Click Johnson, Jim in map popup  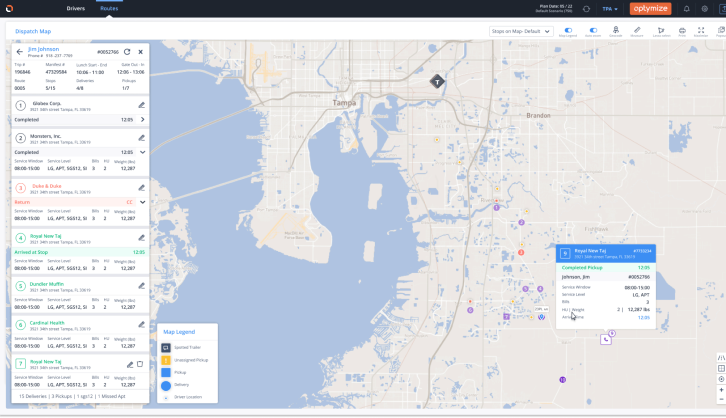576,277
